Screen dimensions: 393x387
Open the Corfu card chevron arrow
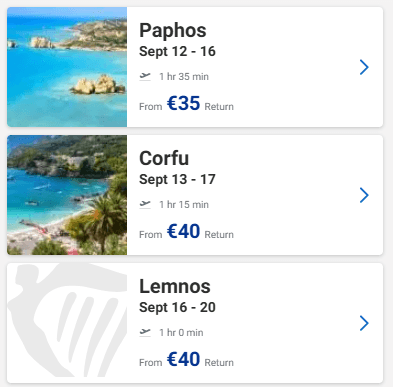[364, 195]
